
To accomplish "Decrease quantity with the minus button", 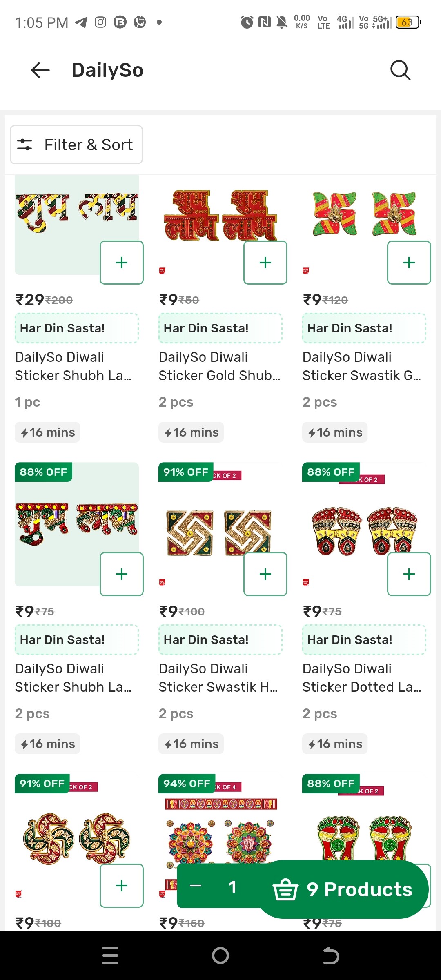I will pos(196,886).
